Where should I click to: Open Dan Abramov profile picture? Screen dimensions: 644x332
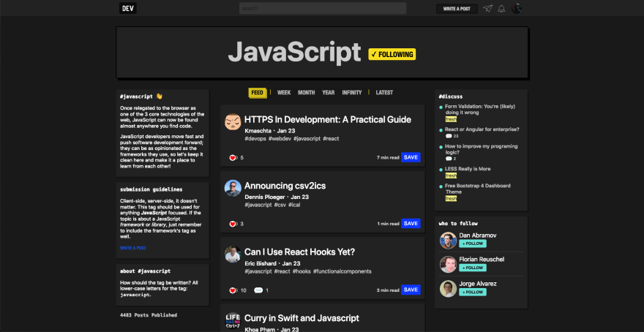click(448, 240)
